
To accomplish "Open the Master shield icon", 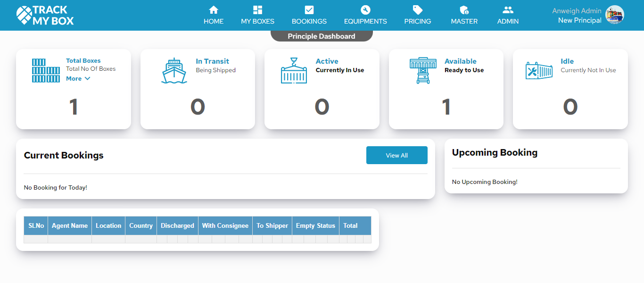I will click(464, 10).
